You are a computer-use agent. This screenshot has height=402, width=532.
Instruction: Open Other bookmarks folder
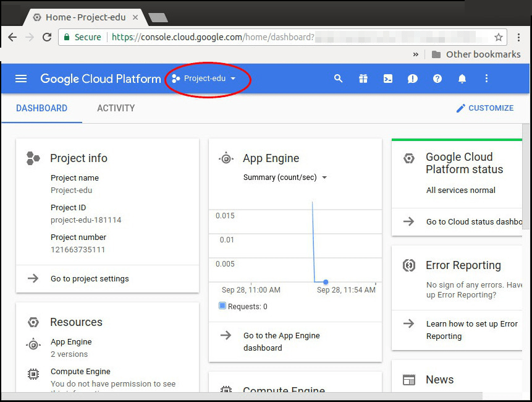[x=476, y=54]
